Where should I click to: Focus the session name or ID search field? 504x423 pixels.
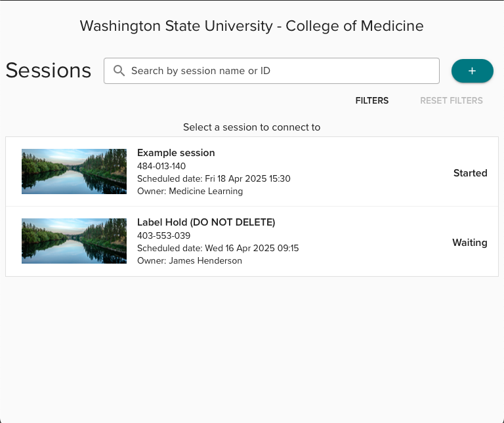tap(272, 71)
